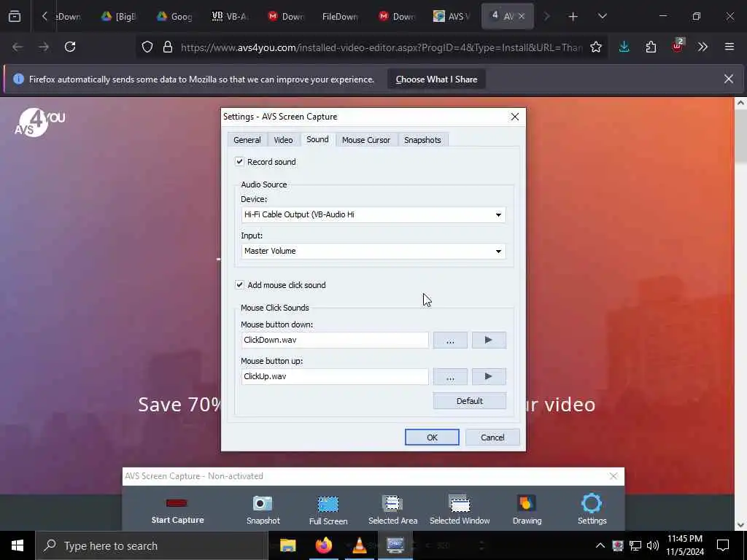Click the Default sounds button
The width and height of the screenshot is (747, 560).
coord(469,401)
